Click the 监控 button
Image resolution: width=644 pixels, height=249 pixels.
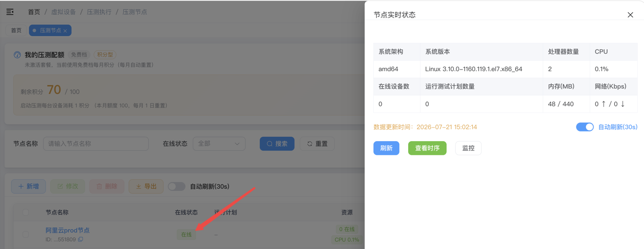point(468,148)
